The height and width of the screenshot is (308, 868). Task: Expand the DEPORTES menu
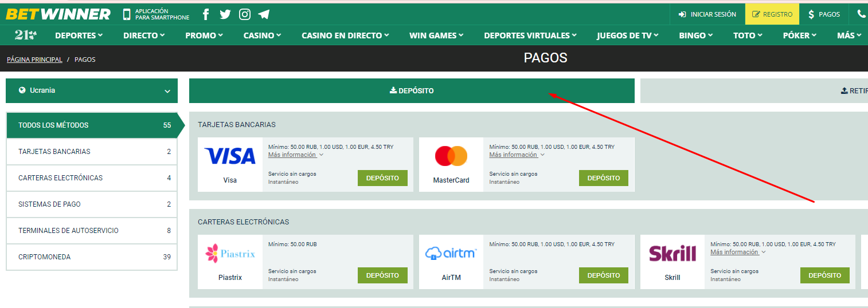[x=79, y=35]
